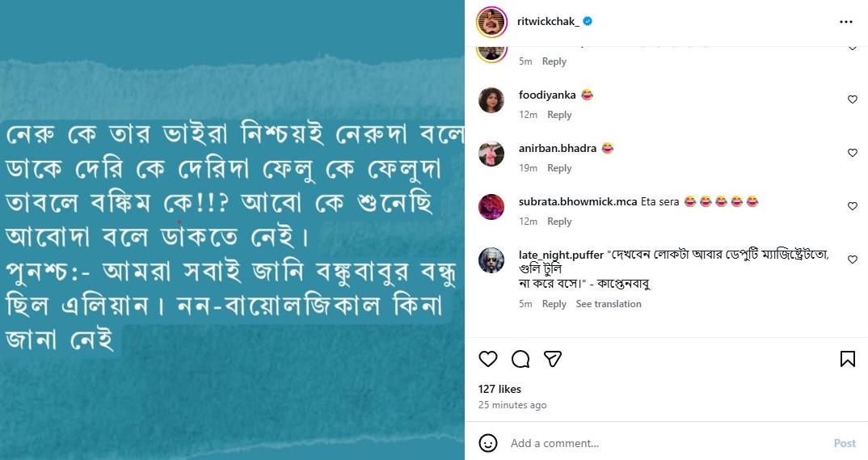868x460 pixels.
Task: Like foodiyanka's comment
Action: point(852,99)
